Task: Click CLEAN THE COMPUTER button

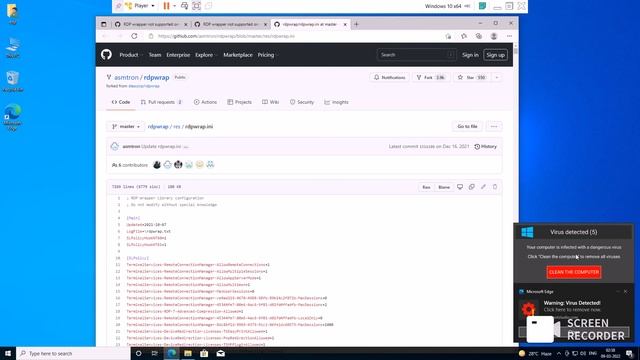Action: 573,272
